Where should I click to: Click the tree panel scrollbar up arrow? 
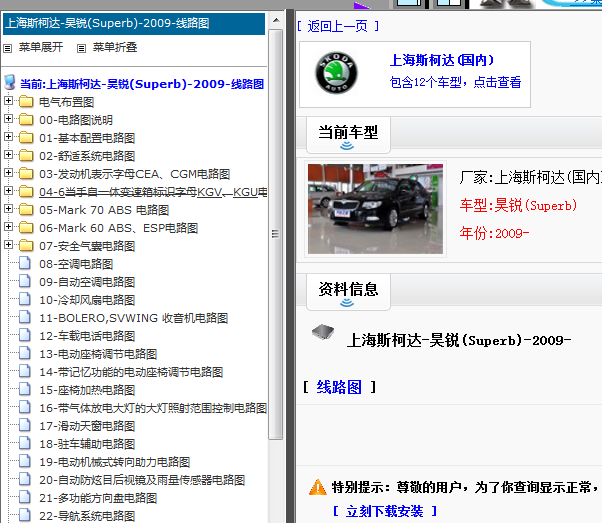276,20
